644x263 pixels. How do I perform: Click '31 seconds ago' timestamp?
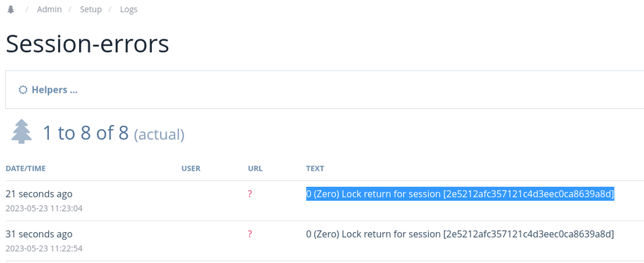pyautogui.click(x=39, y=234)
